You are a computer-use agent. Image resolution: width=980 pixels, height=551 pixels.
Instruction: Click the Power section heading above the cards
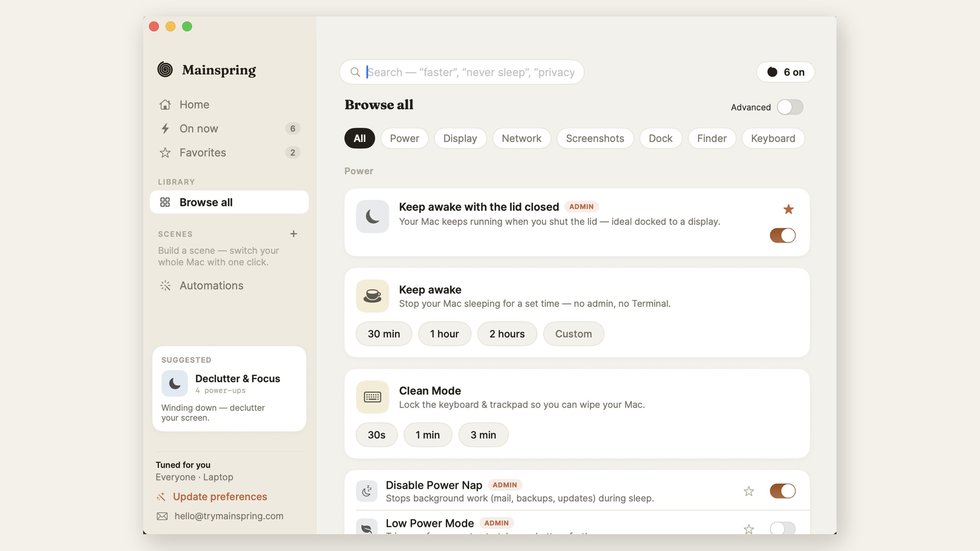pos(359,171)
